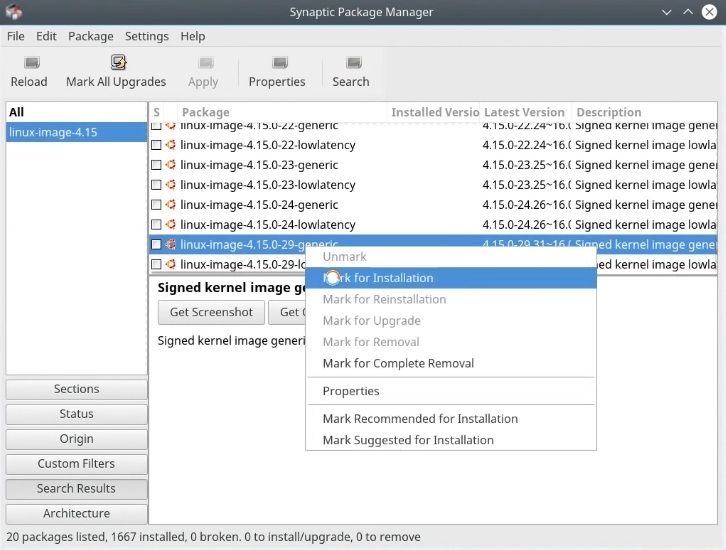The height and width of the screenshot is (550, 726).
Task: Click the Ubuntu icon beside linux-image-4.15.0-29-lowlatency
Action: coord(171,264)
